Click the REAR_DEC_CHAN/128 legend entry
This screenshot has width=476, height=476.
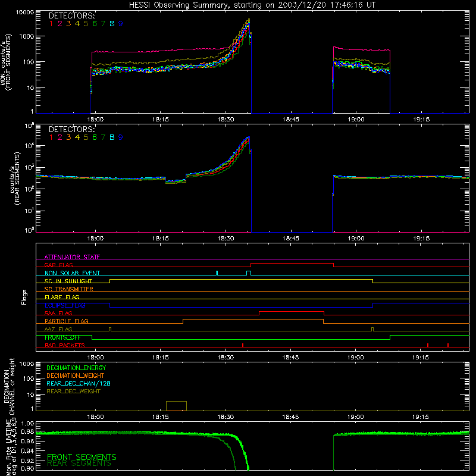pyautogui.click(x=79, y=383)
